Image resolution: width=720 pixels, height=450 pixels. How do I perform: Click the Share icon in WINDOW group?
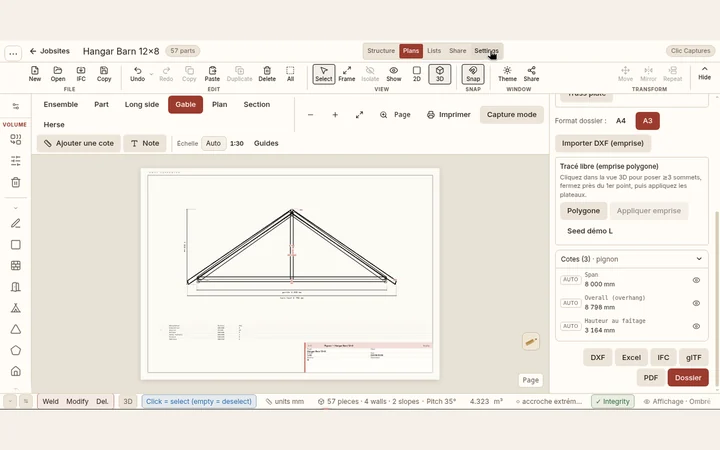point(531,73)
